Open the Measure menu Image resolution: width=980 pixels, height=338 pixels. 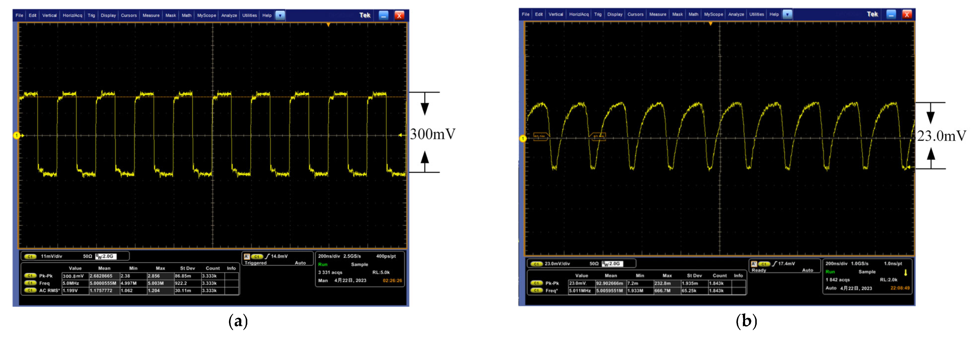[x=151, y=16]
